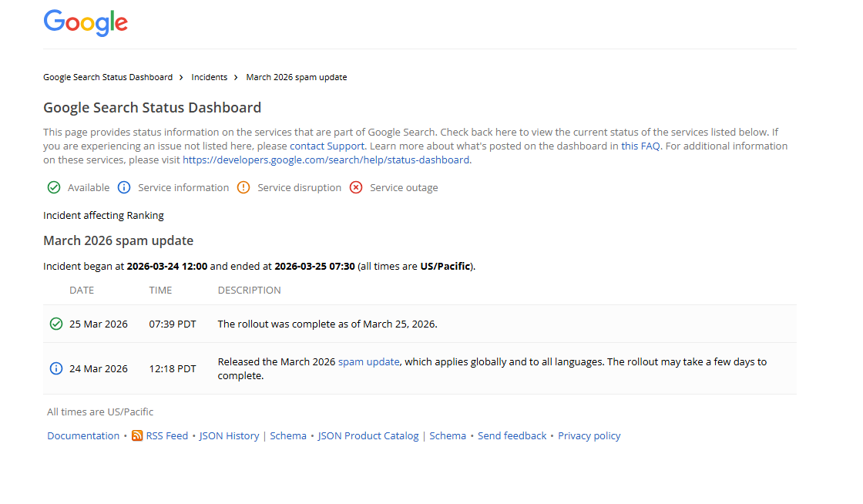863x504 pixels.
Task: Open the this FAQ link
Action: pyautogui.click(x=640, y=146)
